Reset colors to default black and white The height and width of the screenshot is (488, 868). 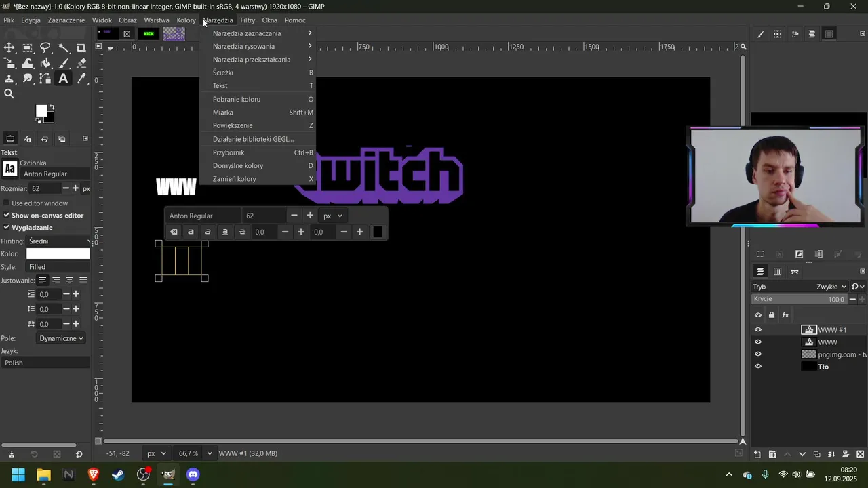tap(39, 120)
